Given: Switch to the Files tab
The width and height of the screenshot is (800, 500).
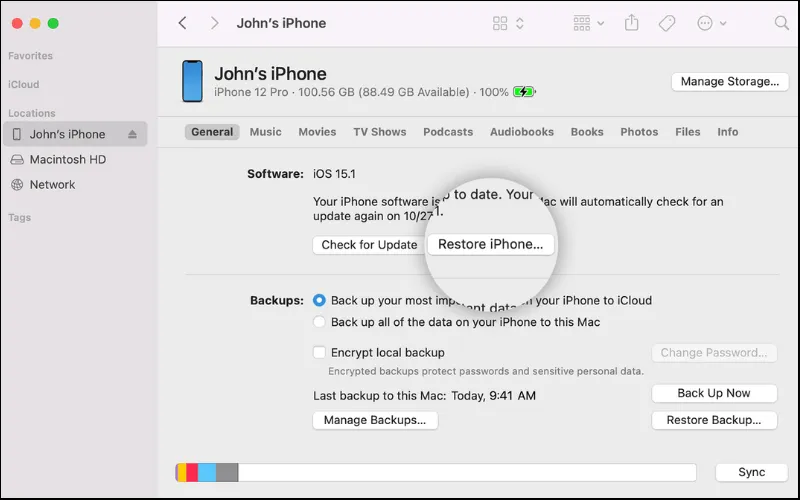Looking at the screenshot, I should click(687, 132).
